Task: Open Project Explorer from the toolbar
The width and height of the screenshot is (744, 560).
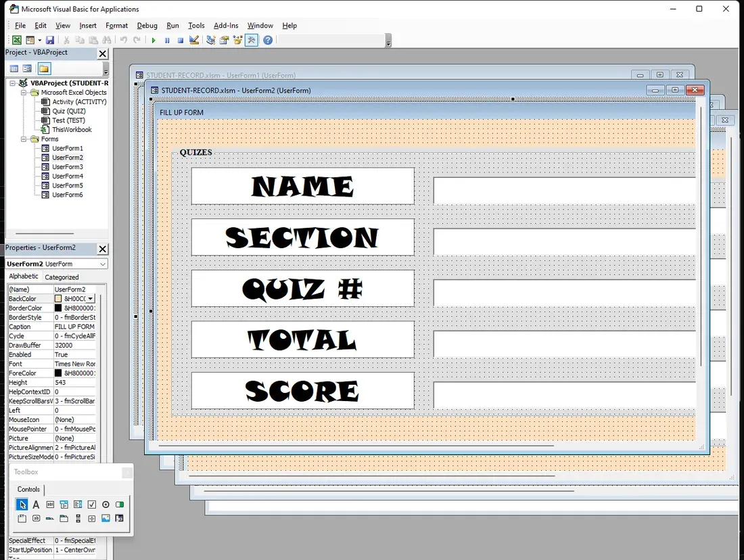Action: (210, 41)
